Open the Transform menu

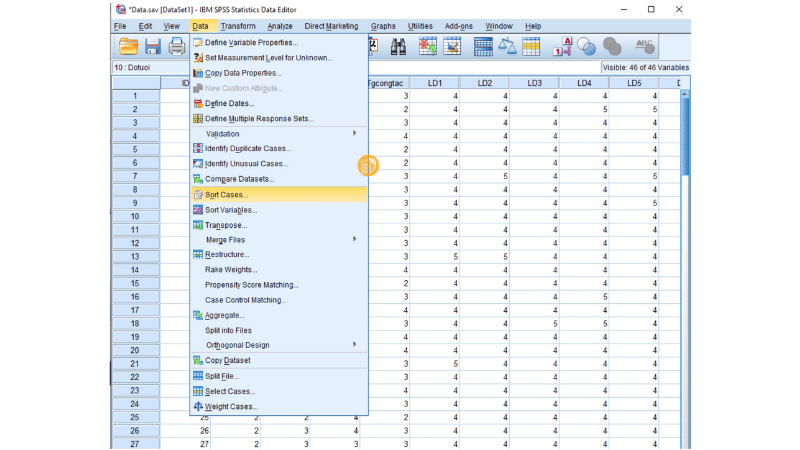238,26
